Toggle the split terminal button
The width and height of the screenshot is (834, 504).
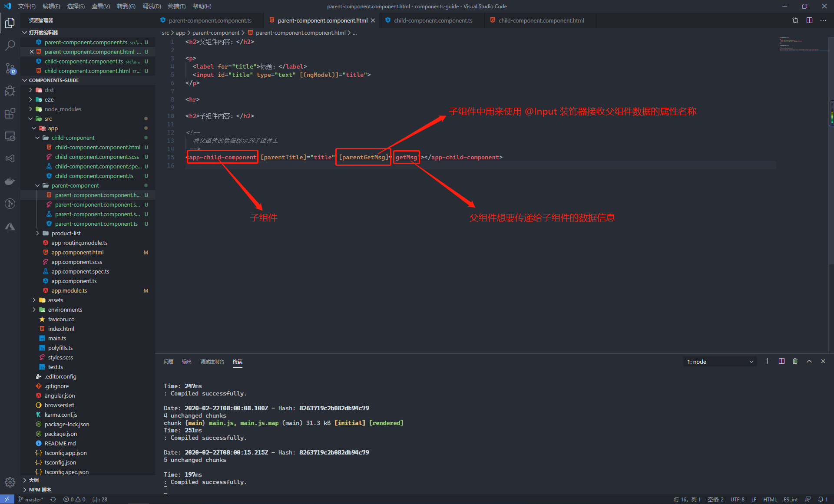point(781,361)
